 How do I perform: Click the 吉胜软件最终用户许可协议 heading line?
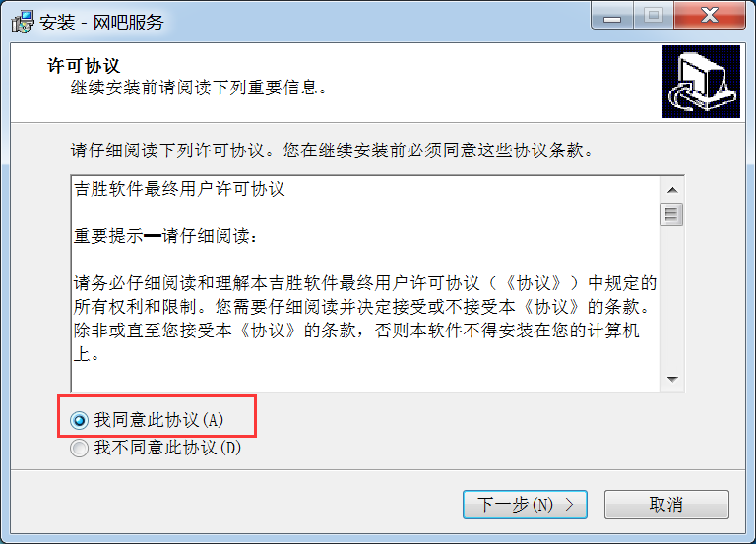pyautogui.click(x=179, y=189)
